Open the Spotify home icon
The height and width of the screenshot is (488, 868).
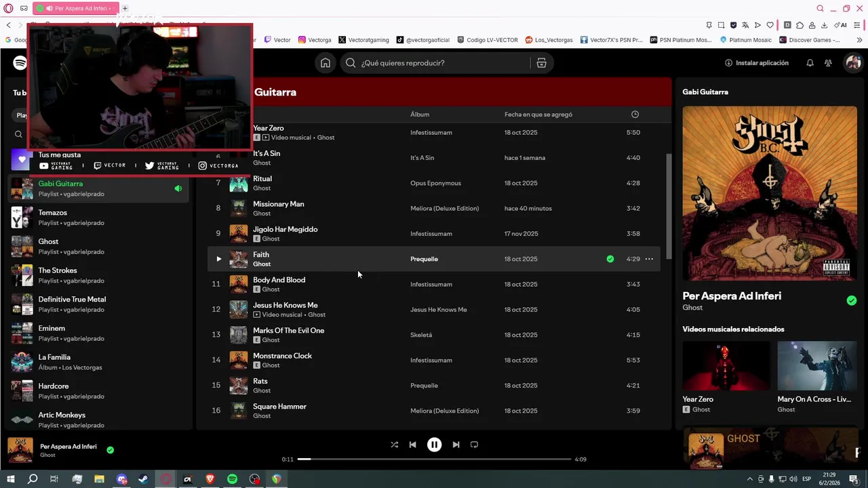[325, 63]
